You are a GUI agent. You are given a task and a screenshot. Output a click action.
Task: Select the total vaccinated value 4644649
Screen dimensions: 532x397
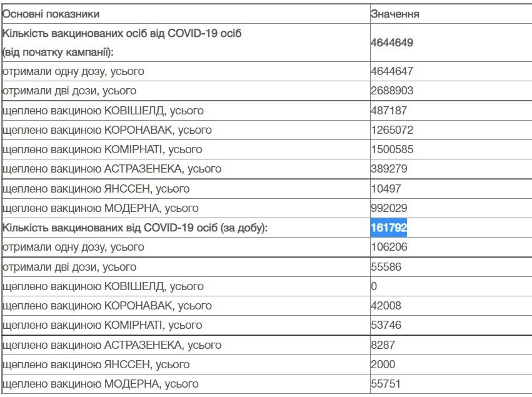pos(392,43)
